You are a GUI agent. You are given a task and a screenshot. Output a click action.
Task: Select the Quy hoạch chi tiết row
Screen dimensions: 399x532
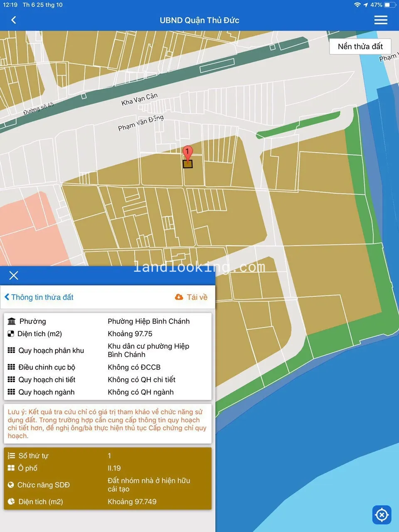(x=107, y=379)
